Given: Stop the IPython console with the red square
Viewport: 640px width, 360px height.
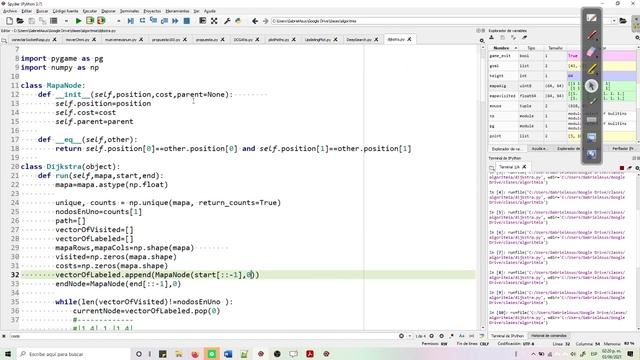Looking at the screenshot, I should point(622,168).
